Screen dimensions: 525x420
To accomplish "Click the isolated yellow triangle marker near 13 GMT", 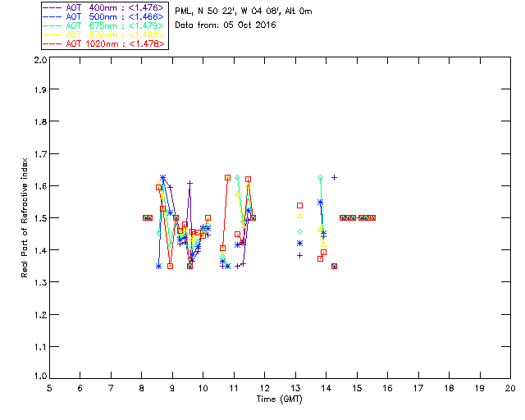I will pos(299,216).
